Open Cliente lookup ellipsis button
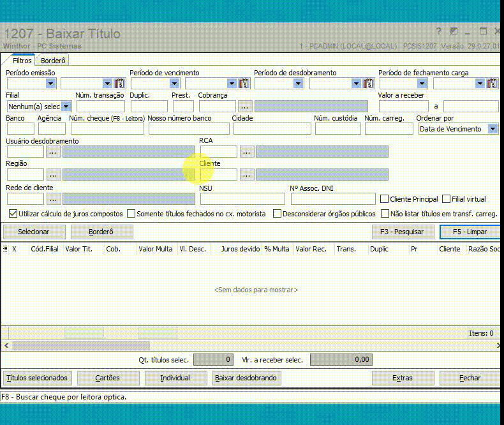The height and width of the screenshot is (425, 504). (x=246, y=175)
